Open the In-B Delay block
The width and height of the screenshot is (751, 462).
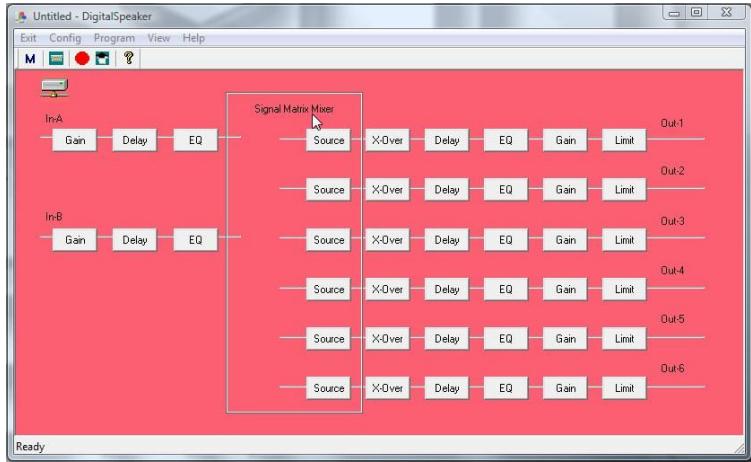coord(135,240)
